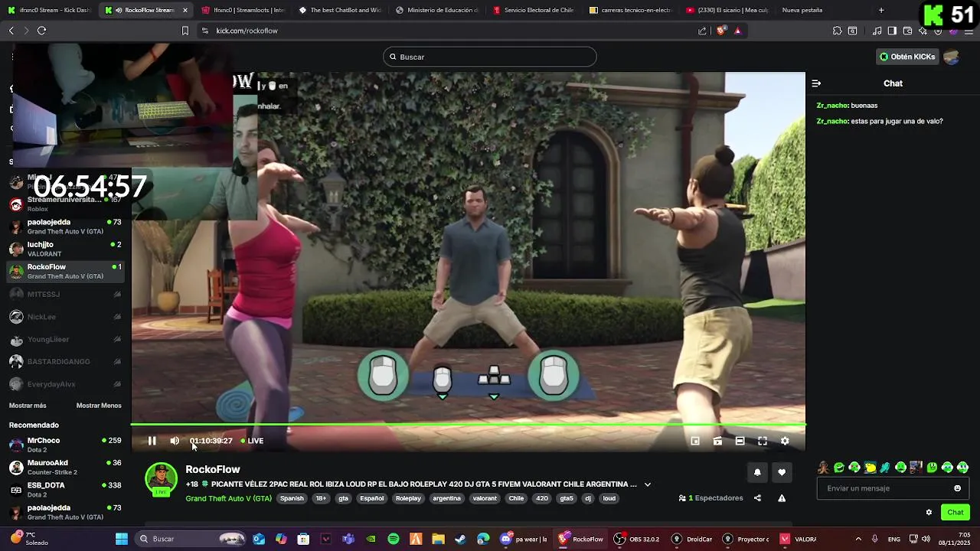The image size is (980, 551).
Task: Toggle mini player mode
Action: (695, 441)
